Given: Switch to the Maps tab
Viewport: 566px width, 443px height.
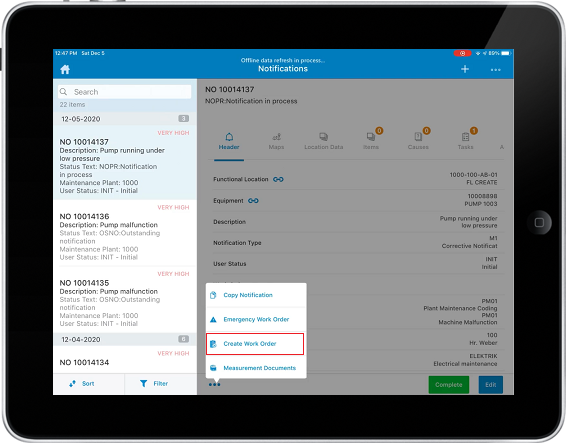Looking at the screenshot, I should pyautogui.click(x=276, y=141).
